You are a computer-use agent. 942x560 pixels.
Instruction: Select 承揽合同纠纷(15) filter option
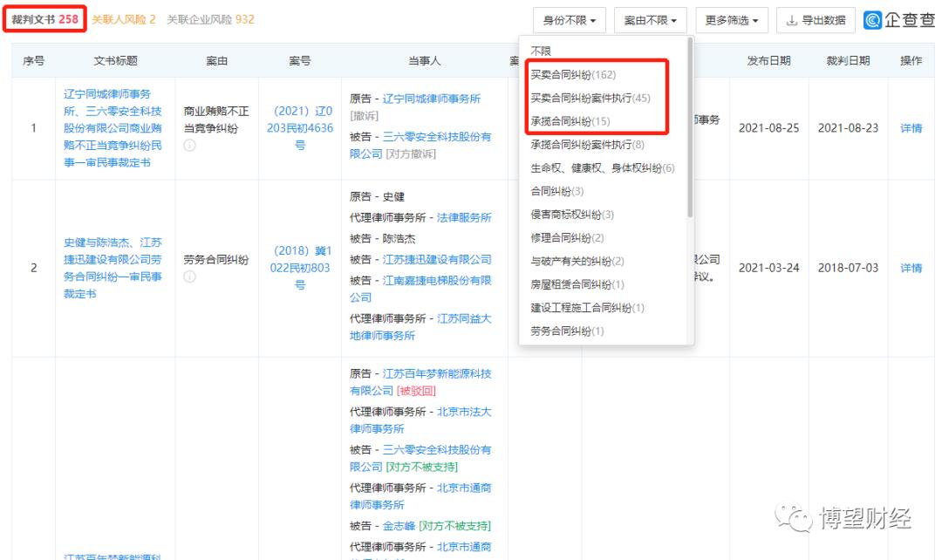570,121
